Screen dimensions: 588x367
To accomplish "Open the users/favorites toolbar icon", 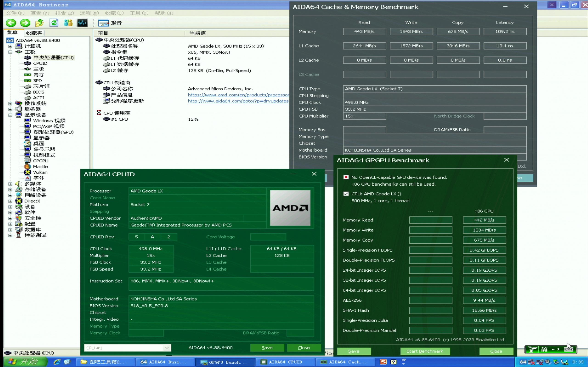I will 68,23.
